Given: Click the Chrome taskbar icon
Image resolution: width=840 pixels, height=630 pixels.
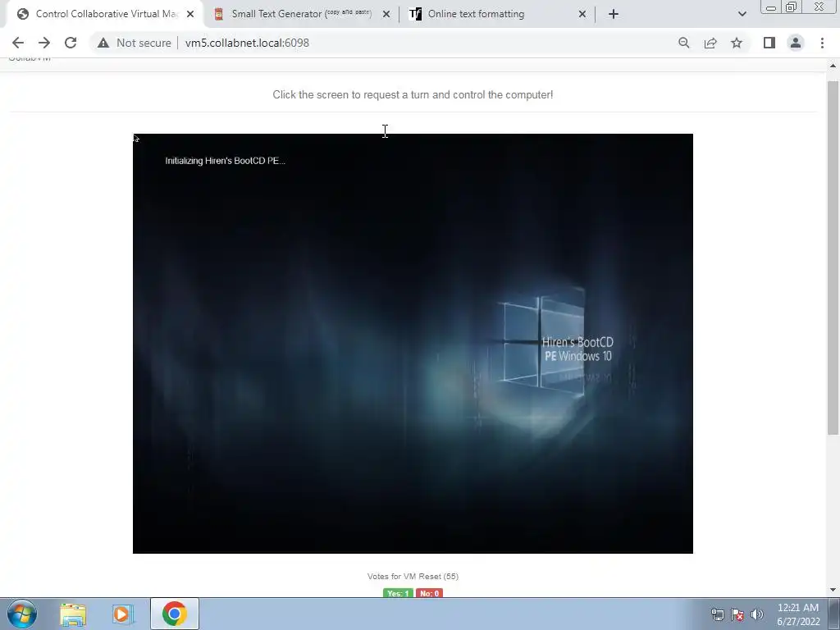Looking at the screenshot, I should [174, 614].
